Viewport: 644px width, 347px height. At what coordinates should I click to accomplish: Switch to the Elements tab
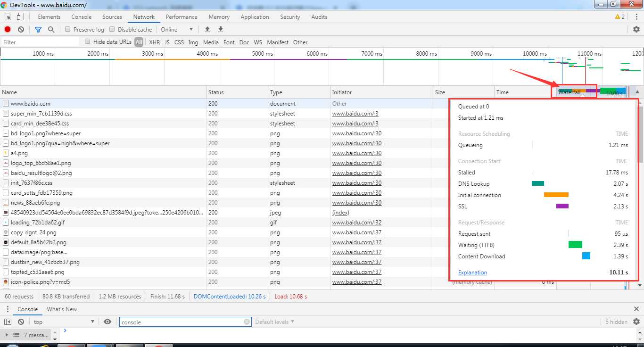pos(49,17)
